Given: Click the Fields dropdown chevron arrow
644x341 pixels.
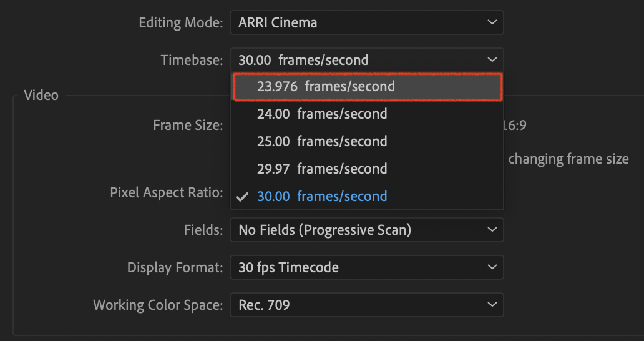Looking at the screenshot, I should point(492,230).
